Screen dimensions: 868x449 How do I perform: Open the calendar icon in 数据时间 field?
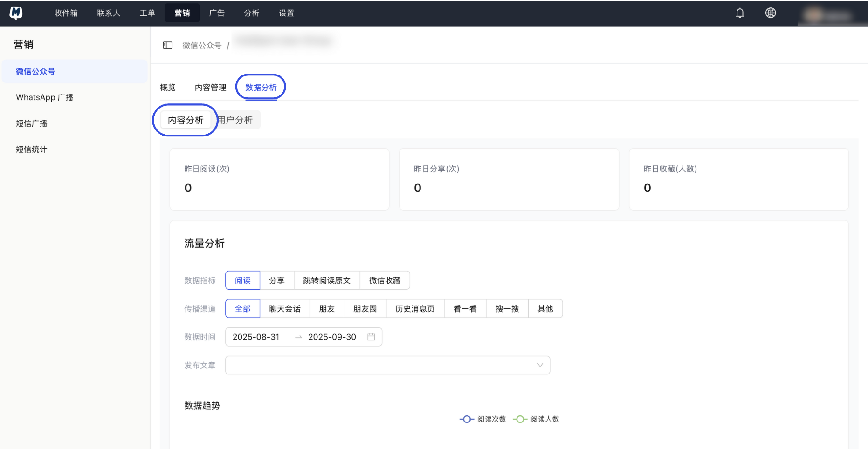coord(371,337)
